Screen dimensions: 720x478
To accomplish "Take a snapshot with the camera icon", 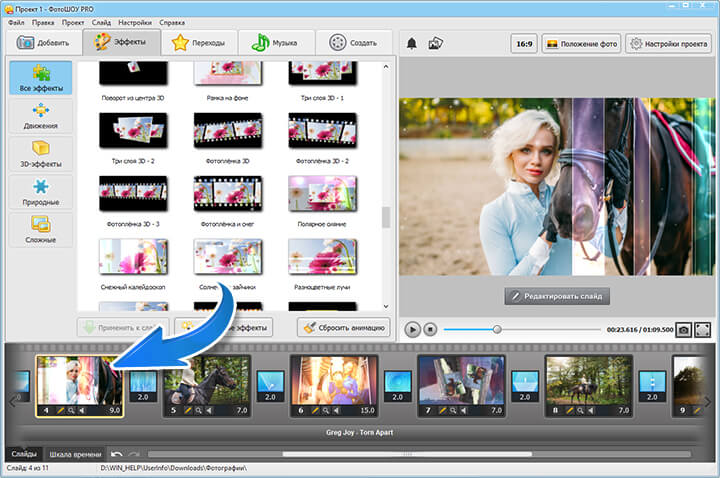I will (x=683, y=330).
